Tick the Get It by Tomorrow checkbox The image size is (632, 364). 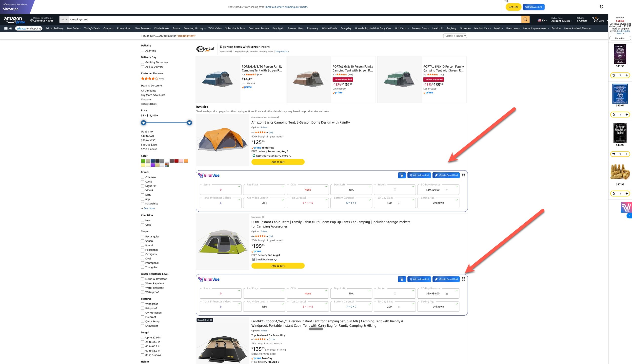[142, 62]
